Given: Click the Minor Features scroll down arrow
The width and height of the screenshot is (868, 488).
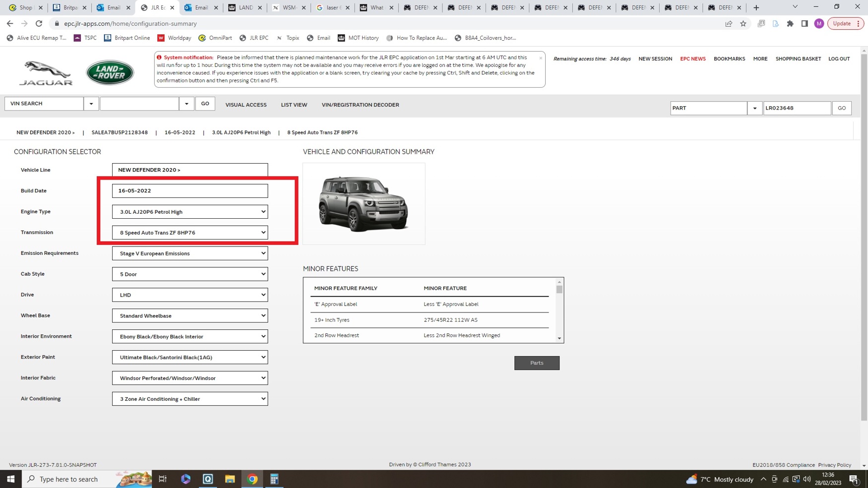Looking at the screenshot, I should click(x=559, y=339).
